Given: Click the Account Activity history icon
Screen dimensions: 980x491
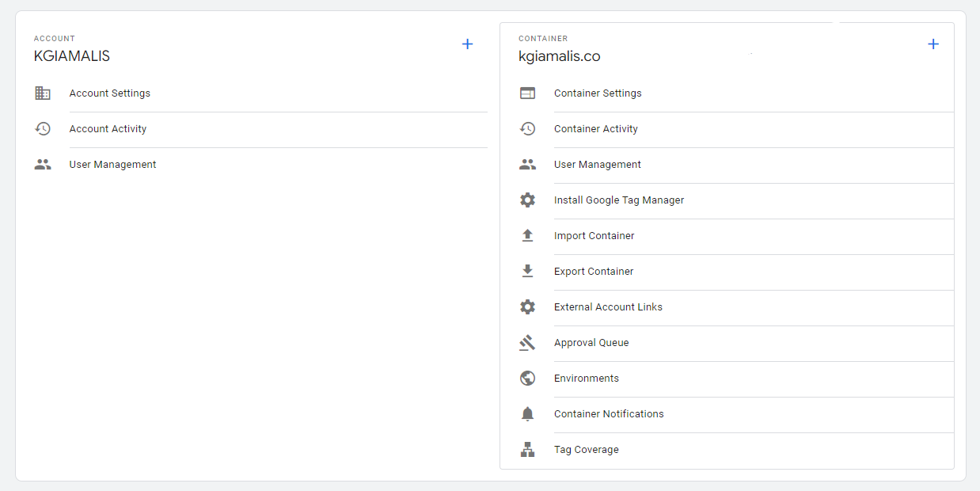Looking at the screenshot, I should [43, 129].
